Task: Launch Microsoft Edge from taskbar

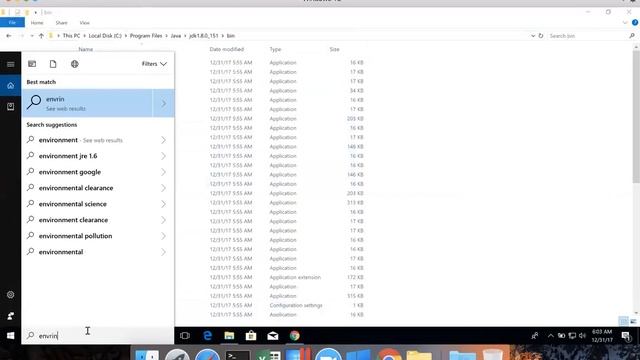Action: pos(207,336)
